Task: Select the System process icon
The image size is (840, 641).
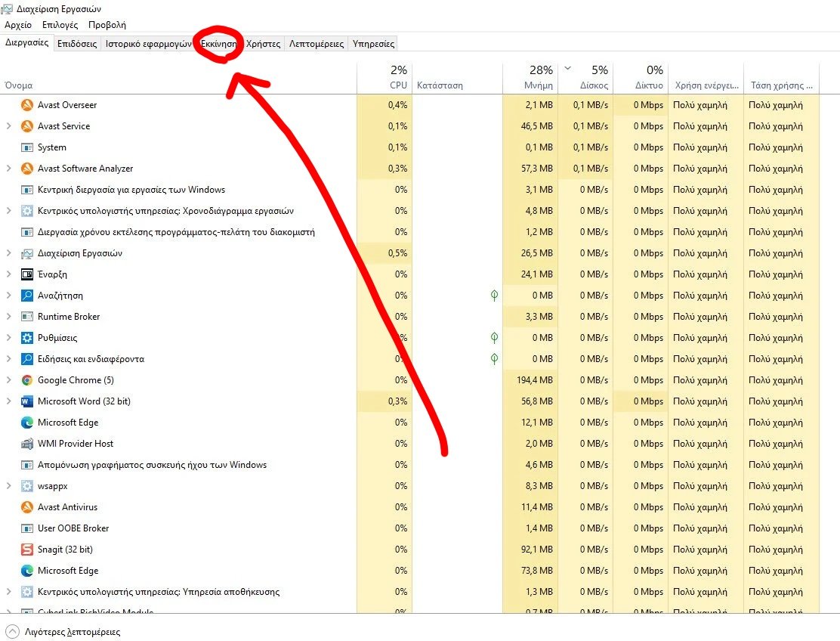Action: pos(26,147)
